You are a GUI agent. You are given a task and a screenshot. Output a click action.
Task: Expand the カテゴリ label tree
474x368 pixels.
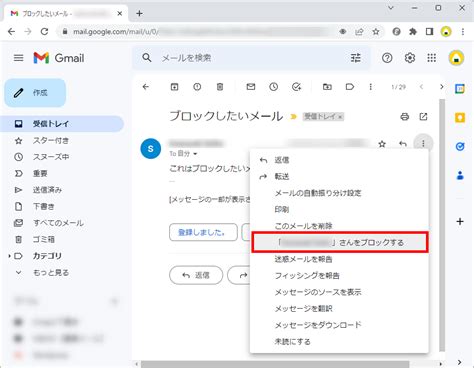tap(10, 256)
